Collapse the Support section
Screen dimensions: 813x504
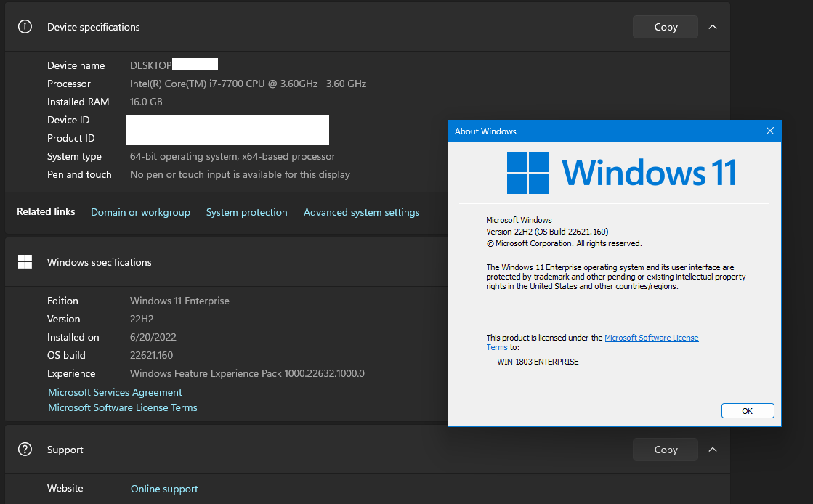point(713,450)
